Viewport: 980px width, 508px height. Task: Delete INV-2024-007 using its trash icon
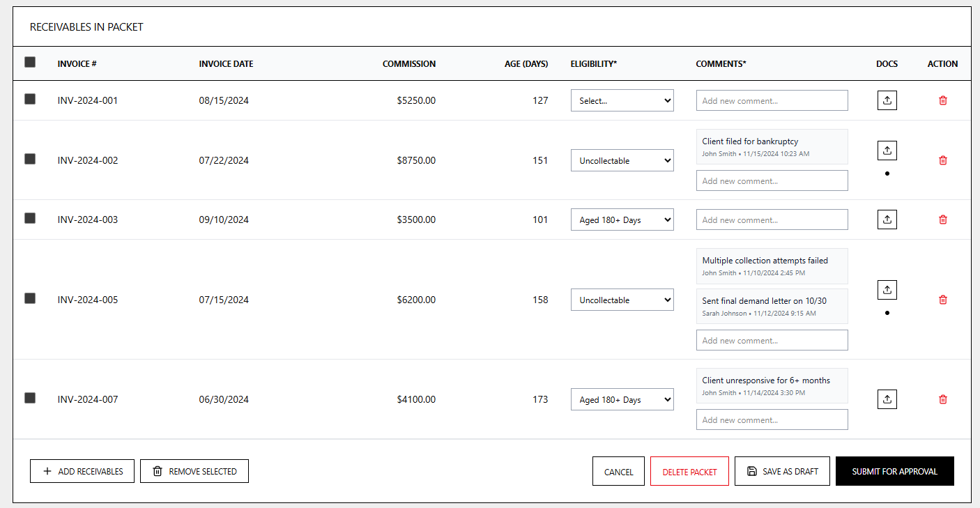click(942, 399)
